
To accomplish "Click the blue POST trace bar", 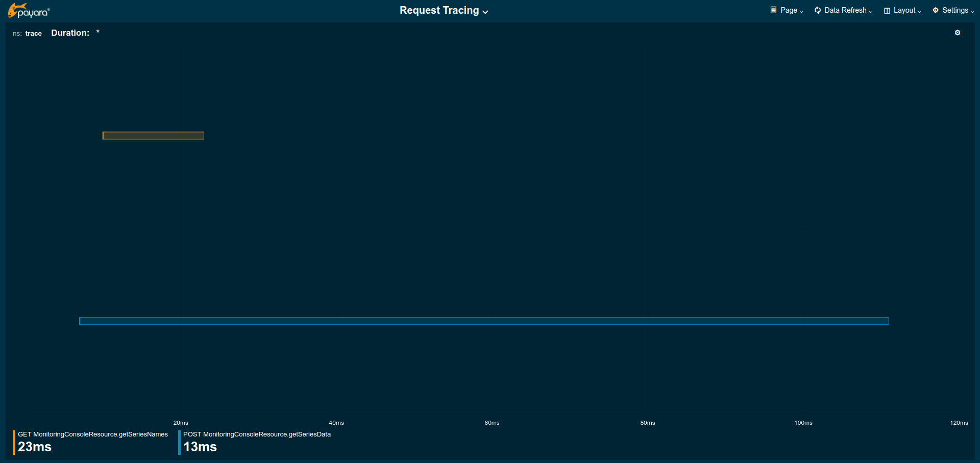I will point(484,321).
